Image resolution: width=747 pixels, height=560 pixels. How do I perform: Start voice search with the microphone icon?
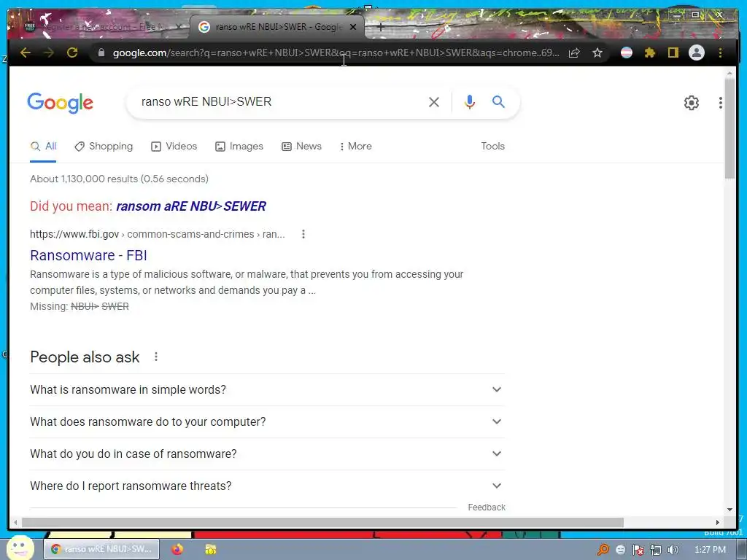(470, 102)
